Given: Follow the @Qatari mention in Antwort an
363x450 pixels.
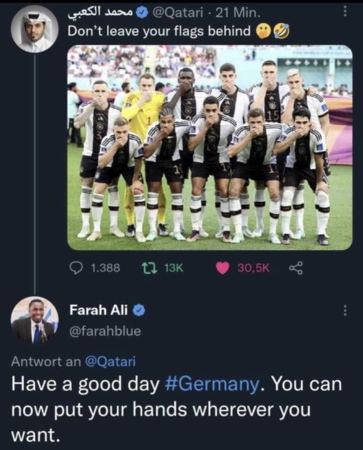Looking at the screenshot, I should 110,361.
